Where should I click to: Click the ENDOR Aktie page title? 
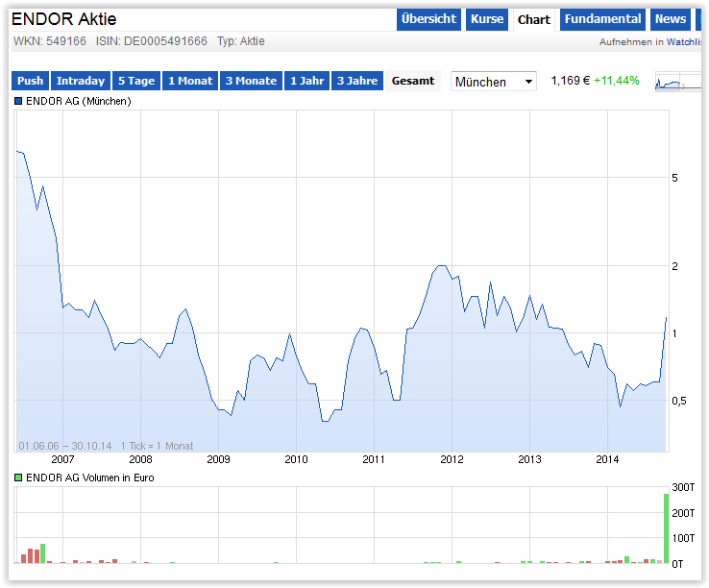(63, 19)
